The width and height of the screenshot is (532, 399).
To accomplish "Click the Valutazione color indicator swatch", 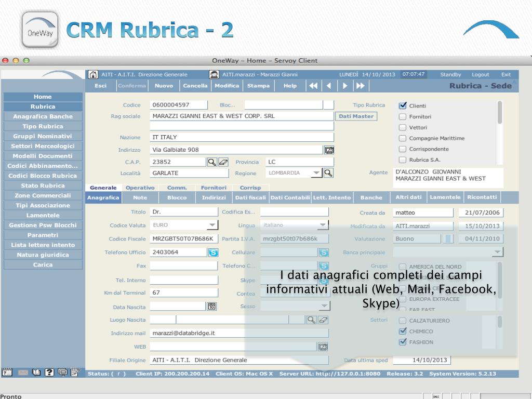I will [448, 238].
